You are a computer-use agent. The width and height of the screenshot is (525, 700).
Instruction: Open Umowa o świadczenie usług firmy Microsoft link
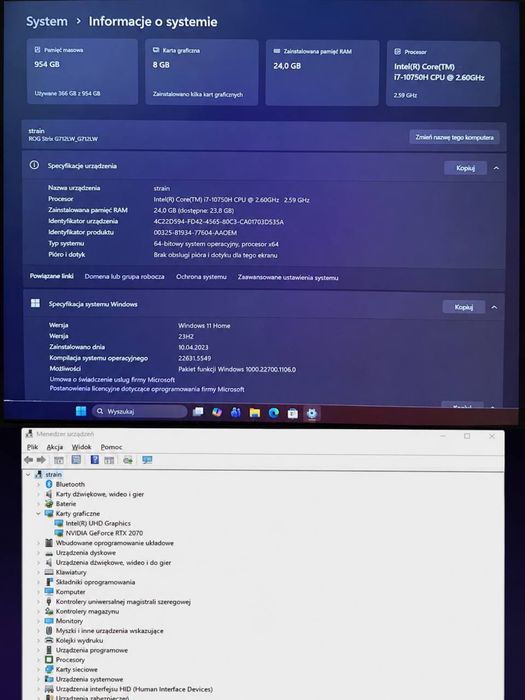(x=112, y=379)
